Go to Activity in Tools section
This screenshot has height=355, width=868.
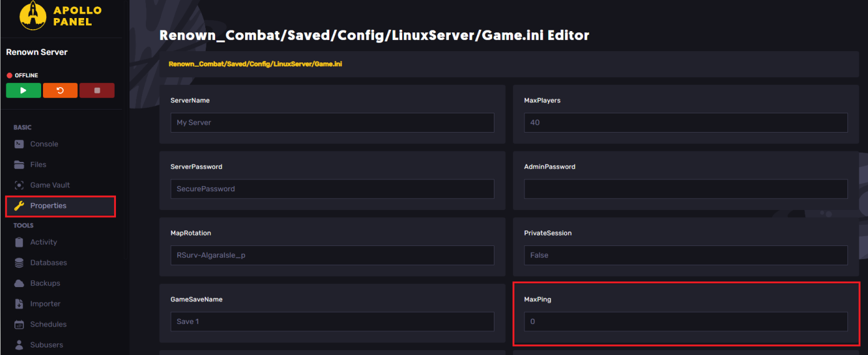[43, 242]
